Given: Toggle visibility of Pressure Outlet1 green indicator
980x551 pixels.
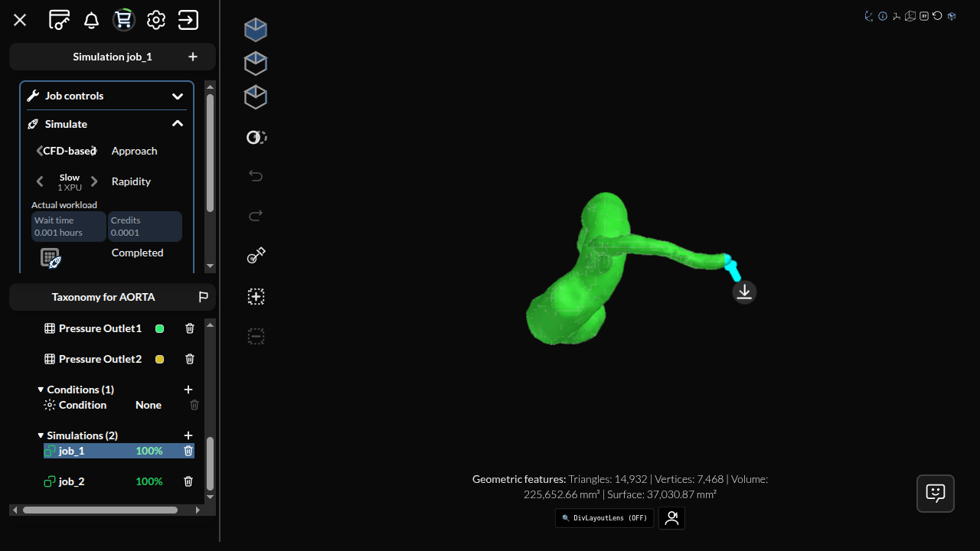Looking at the screenshot, I should [159, 328].
